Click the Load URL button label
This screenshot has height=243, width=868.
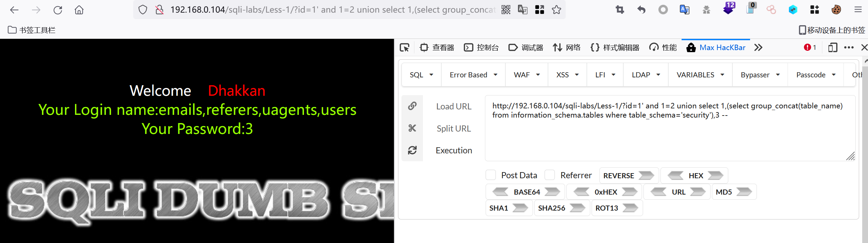tap(454, 106)
